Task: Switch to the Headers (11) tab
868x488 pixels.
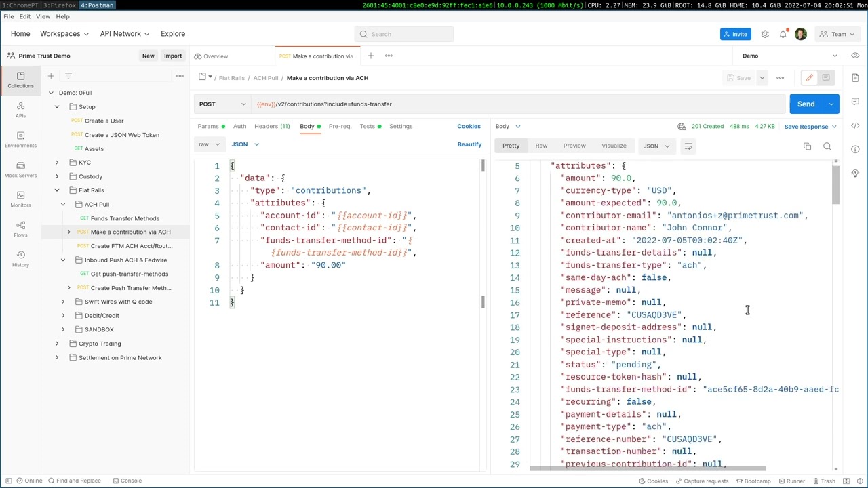Action: (272, 127)
